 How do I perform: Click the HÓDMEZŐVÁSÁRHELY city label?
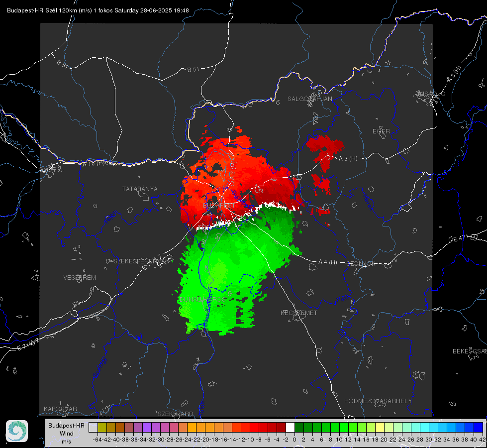(x=378, y=401)
